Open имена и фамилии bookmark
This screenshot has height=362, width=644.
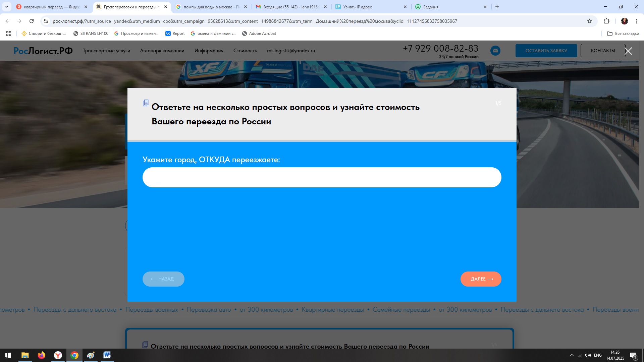[214, 34]
